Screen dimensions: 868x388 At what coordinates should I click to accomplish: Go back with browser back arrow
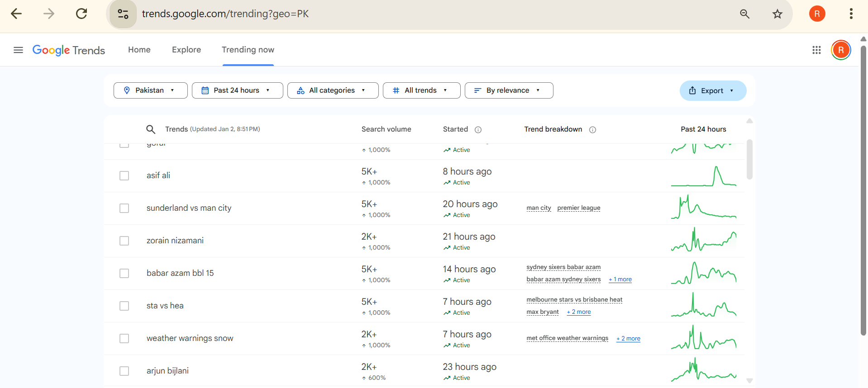[16, 14]
